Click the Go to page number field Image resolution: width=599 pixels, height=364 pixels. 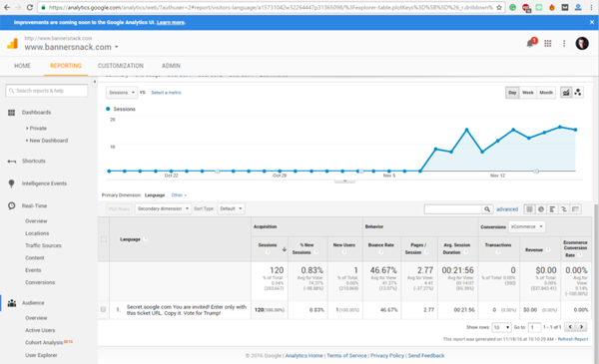[534, 327]
